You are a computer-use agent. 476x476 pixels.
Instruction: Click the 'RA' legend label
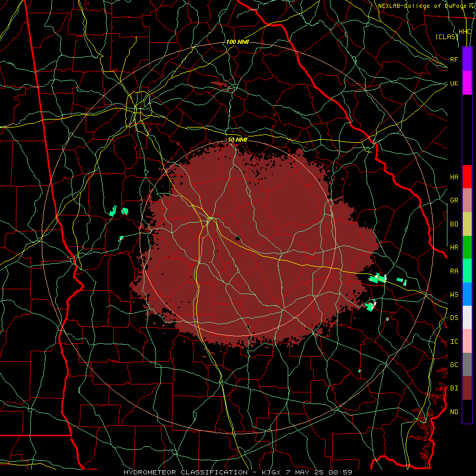(x=454, y=271)
